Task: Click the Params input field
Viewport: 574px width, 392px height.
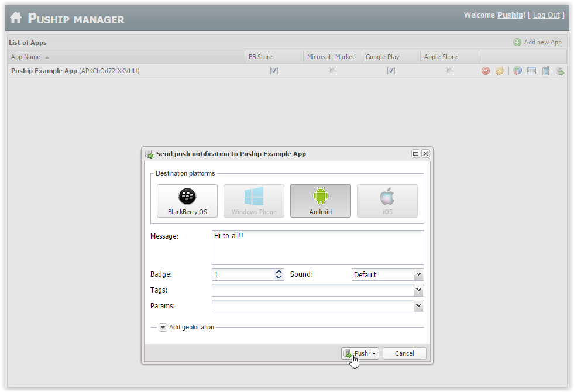Action: [x=313, y=306]
